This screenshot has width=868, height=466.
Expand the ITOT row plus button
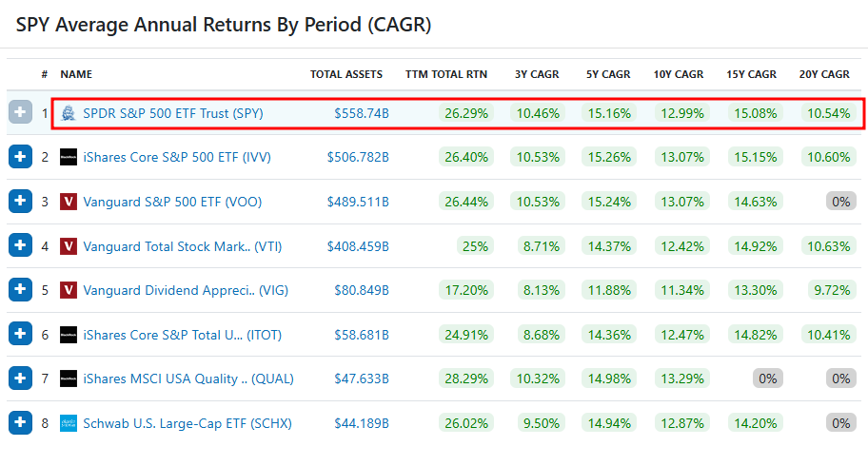click(x=20, y=334)
